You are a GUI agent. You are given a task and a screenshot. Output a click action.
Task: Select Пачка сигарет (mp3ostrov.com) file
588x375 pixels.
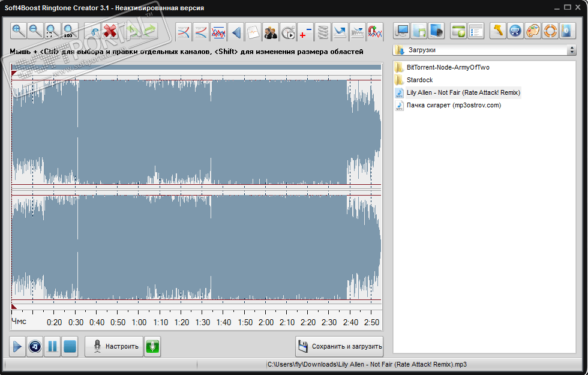coord(448,106)
